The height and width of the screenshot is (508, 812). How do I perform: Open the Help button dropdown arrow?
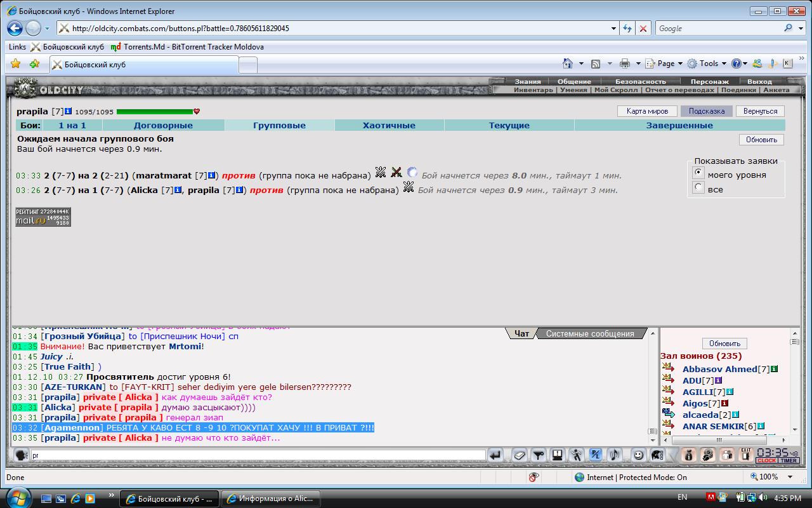pyautogui.click(x=745, y=63)
